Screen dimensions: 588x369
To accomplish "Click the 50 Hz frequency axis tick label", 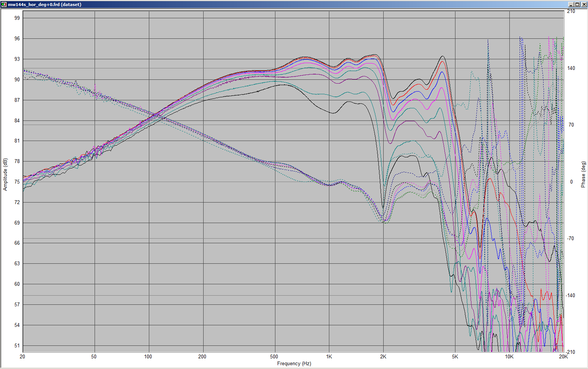I will coord(94,357).
